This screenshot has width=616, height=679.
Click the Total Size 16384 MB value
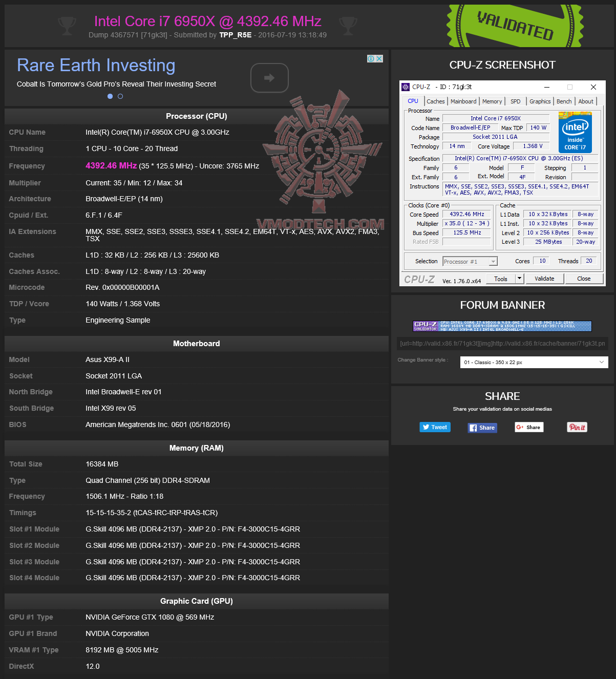(x=102, y=464)
